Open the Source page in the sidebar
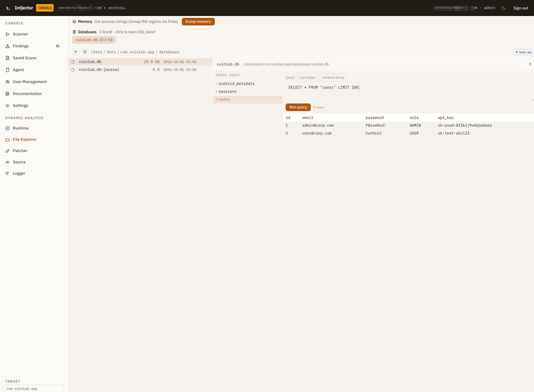 click(19, 162)
